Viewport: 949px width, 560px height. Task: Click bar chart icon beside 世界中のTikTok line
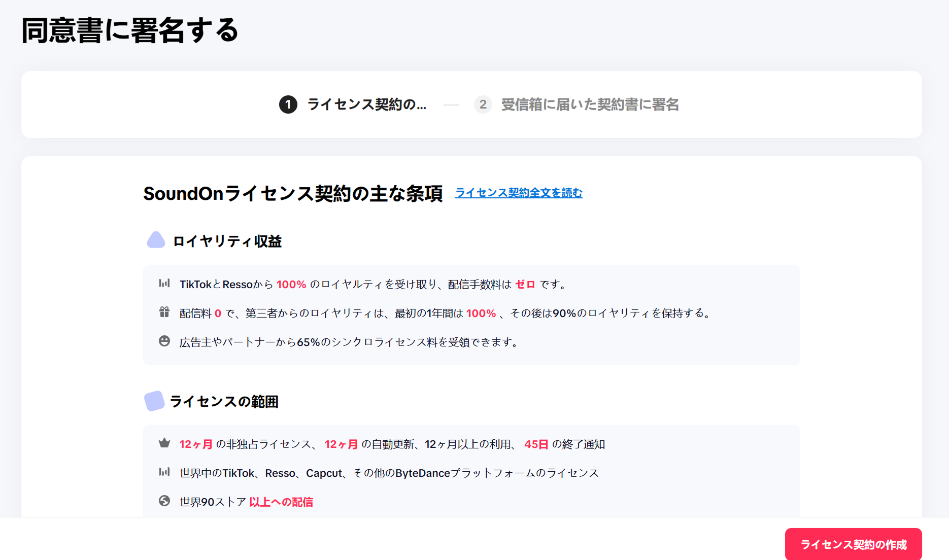164,472
